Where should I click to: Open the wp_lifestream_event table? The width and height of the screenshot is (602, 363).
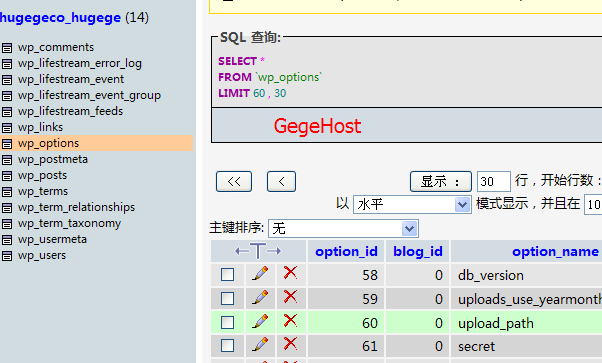coord(71,79)
